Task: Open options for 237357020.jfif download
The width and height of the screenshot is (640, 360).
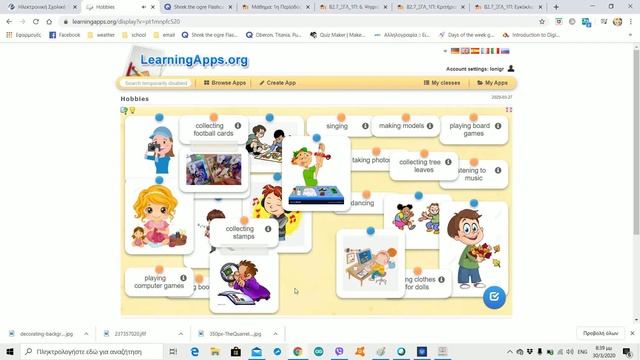Action: point(181,334)
